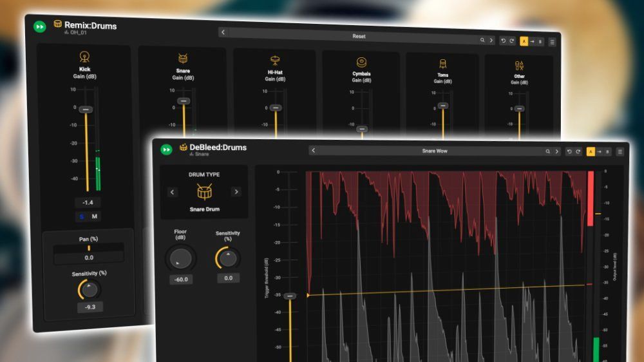Image resolution: width=644 pixels, height=362 pixels.
Task: Click the Toms gain fader handle
Action: [443, 106]
